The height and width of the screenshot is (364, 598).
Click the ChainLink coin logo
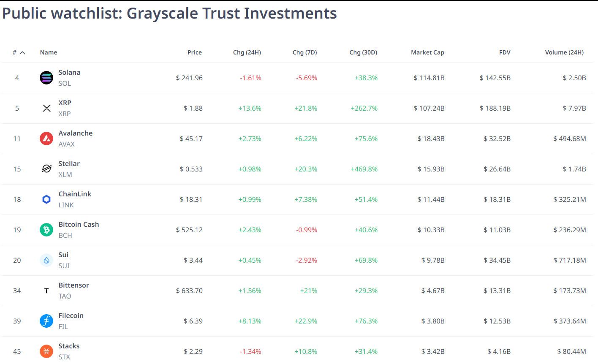(46, 199)
